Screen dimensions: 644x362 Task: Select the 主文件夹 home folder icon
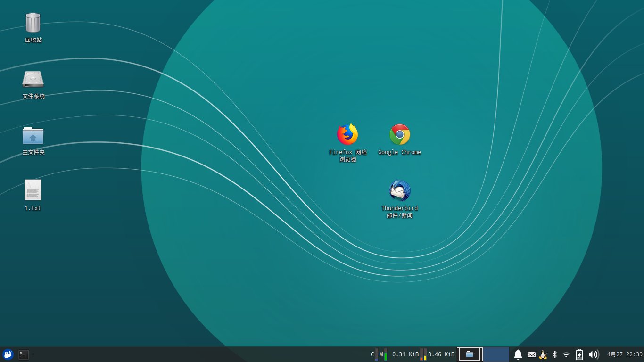(x=33, y=136)
